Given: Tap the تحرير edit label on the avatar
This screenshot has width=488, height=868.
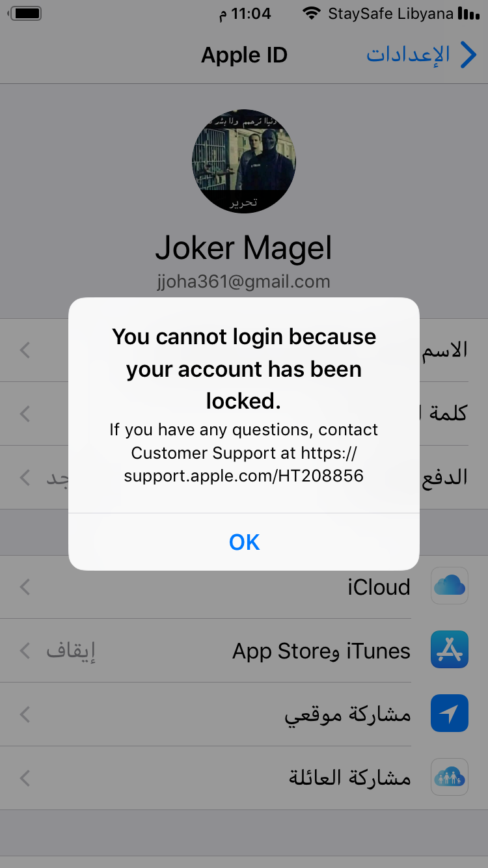Looking at the screenshot, I should tap(244, 202).
